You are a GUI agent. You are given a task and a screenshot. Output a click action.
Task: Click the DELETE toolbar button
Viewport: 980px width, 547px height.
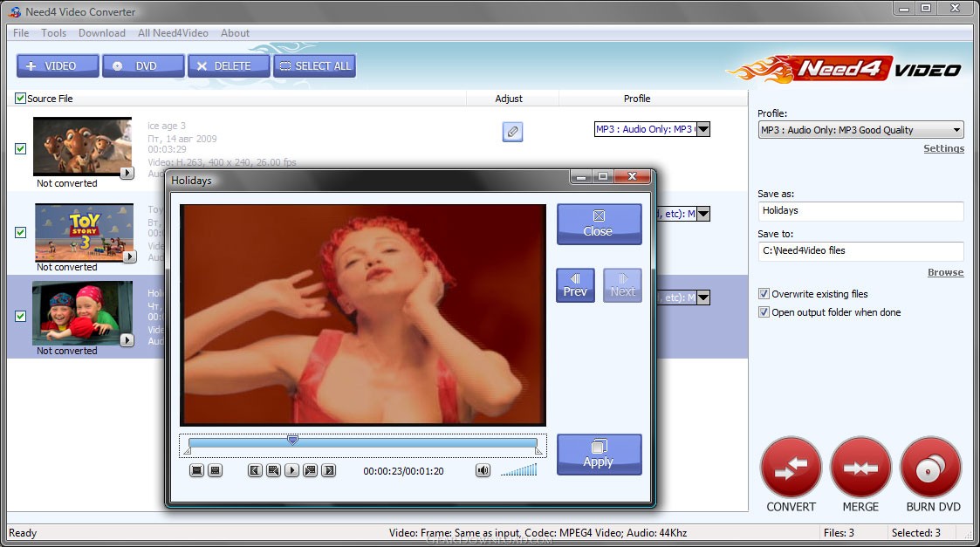click(229, 65)
